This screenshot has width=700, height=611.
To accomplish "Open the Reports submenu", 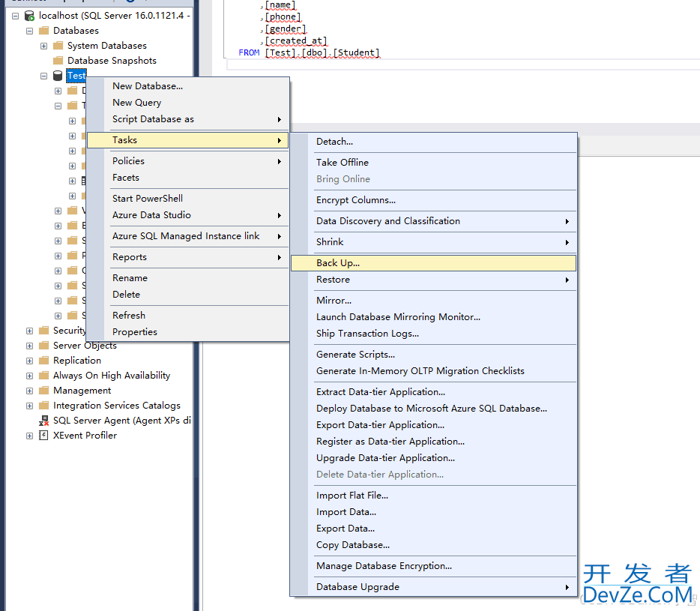I will pyautogui.click(x=187, y=257).
